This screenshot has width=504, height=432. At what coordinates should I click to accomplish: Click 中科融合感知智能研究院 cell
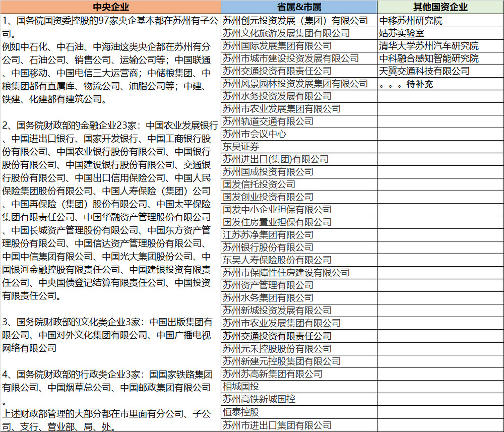pos(440,58)
